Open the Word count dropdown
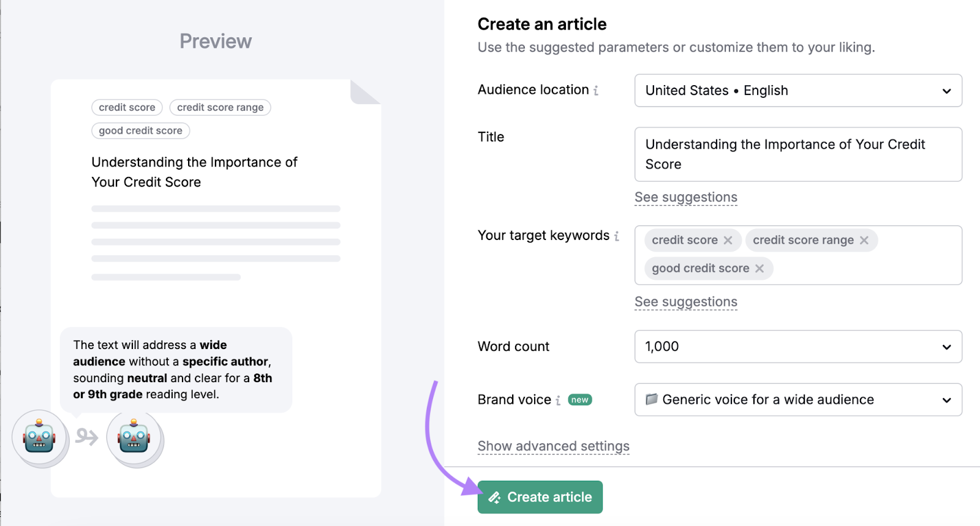Screen dimensions: 980x526 coord(798,347)
